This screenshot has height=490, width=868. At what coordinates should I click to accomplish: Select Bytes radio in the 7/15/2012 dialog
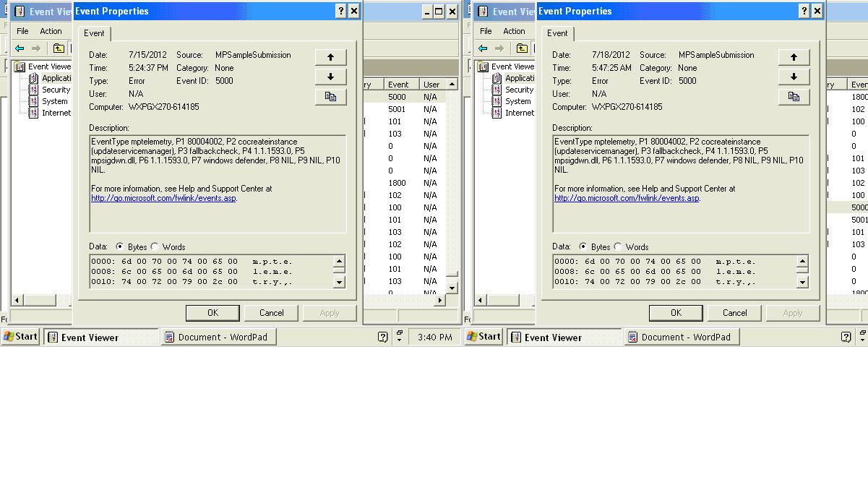point(120,246)
